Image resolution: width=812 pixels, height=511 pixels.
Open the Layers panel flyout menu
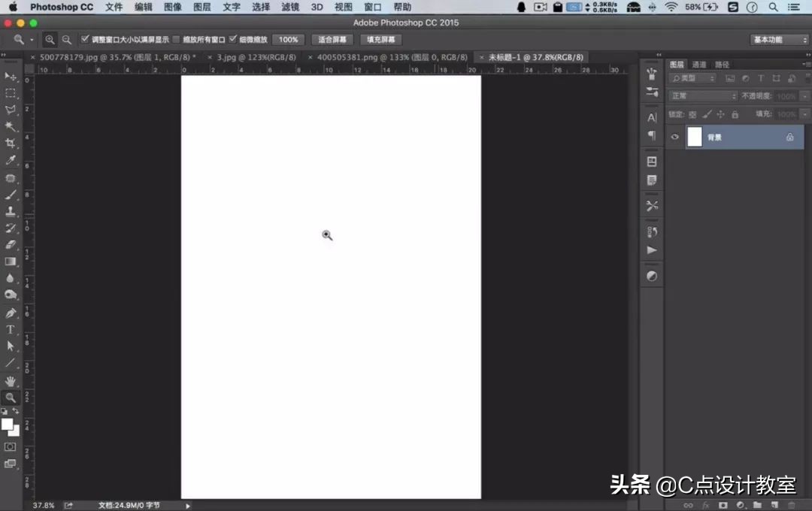[x=806, y=64]
